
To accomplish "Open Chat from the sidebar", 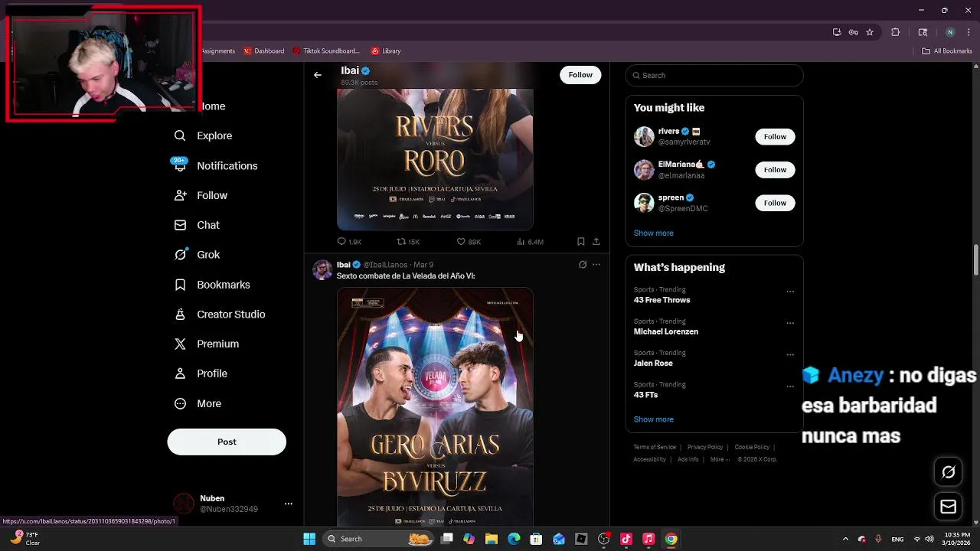I will [x=198, y=225].
